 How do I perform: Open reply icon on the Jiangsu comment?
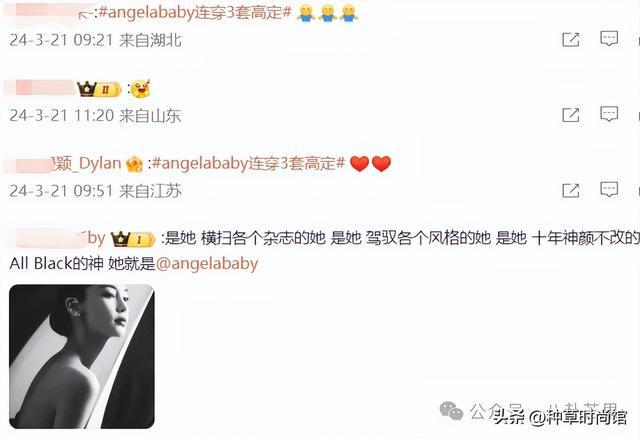(x=609, y=190)
